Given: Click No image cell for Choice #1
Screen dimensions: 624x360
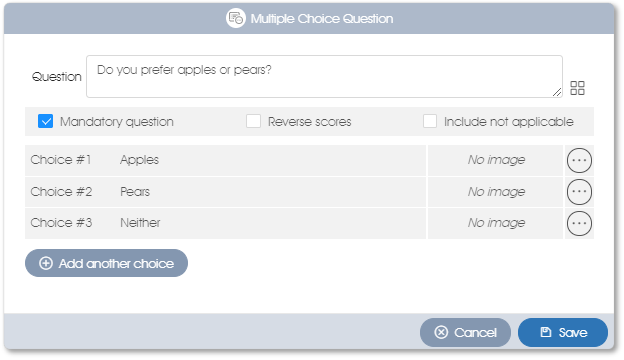Looking at the screenshot, I should 496,160.
